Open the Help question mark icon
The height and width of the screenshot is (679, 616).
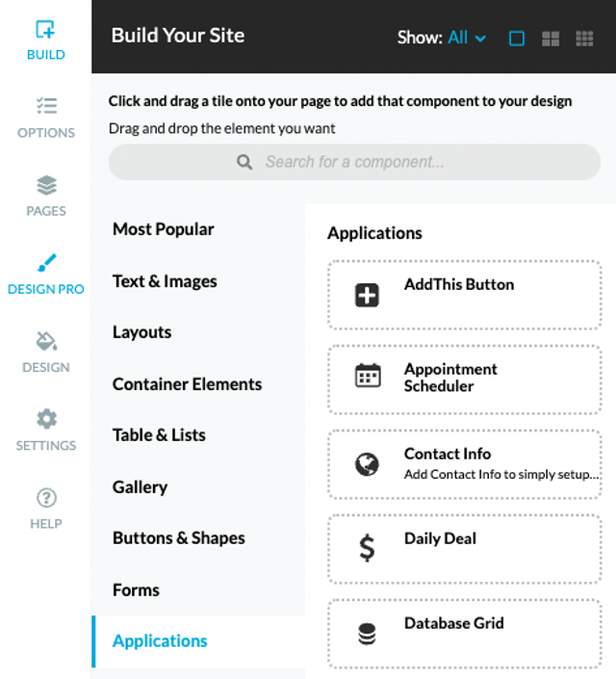(x=46, y=498)
